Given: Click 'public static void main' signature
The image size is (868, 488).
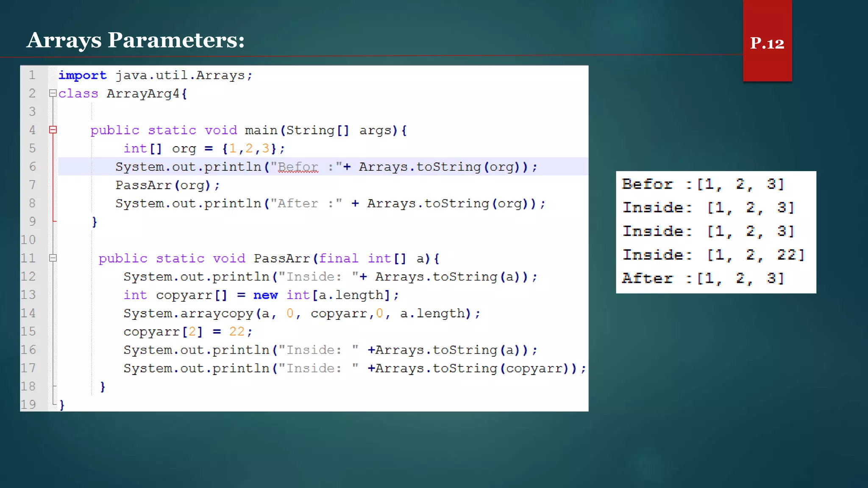Looking at the screenshot, I should [249, 130].
